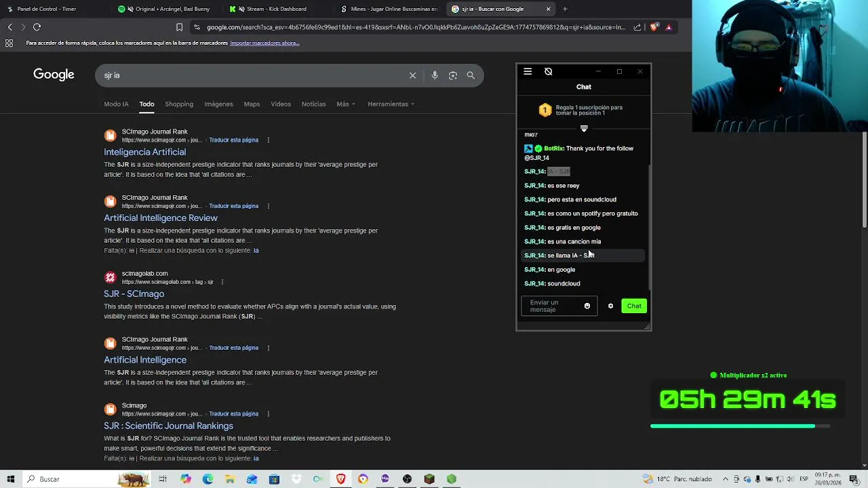The width and height of the screenshot is (868, 488).
Task: Click 'Importar marcadores ahora...' link
Action: 264,43
